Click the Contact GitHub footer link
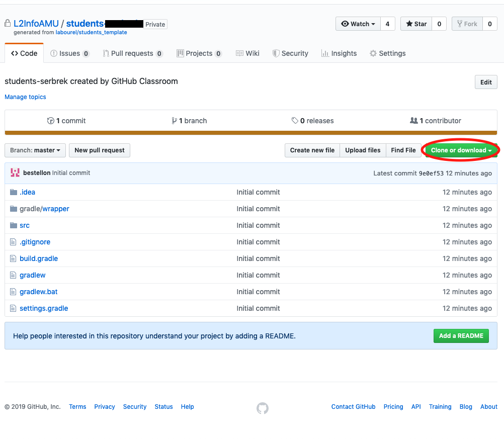This screenshot has width=504, height=439. coord(353,407)
